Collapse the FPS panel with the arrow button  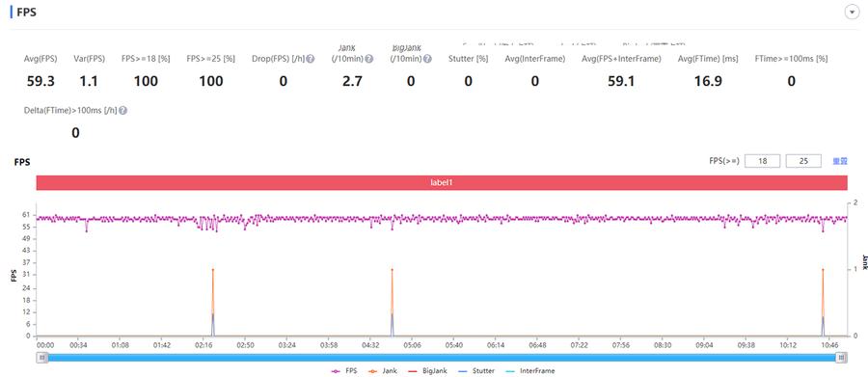click(851, 13)
